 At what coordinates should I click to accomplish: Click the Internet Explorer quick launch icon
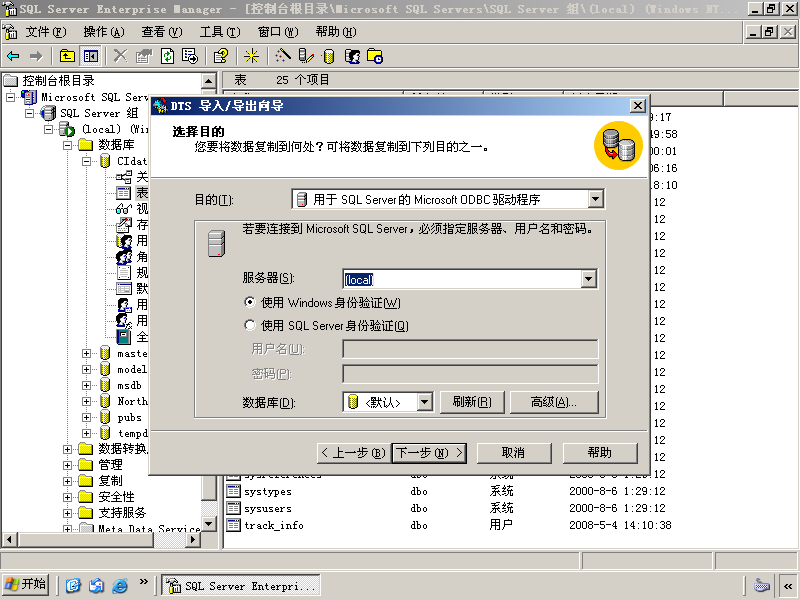(119, 585)
